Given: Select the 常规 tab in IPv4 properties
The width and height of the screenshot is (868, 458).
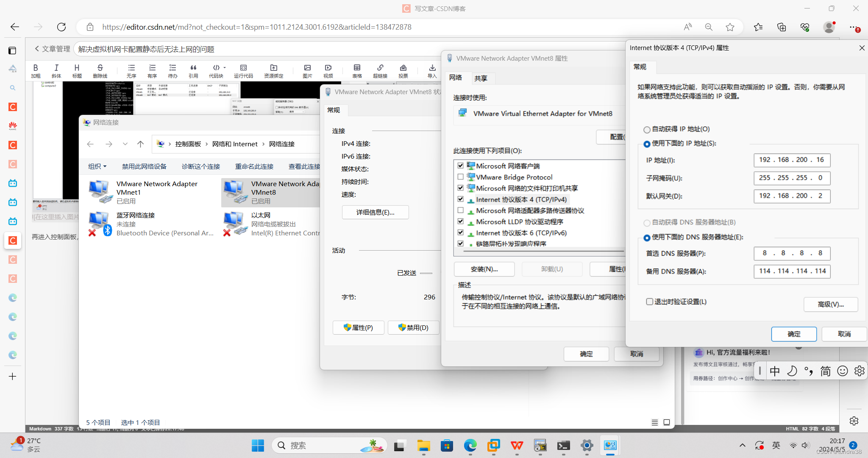Looking at the screenshot, I should pos(640,67).
